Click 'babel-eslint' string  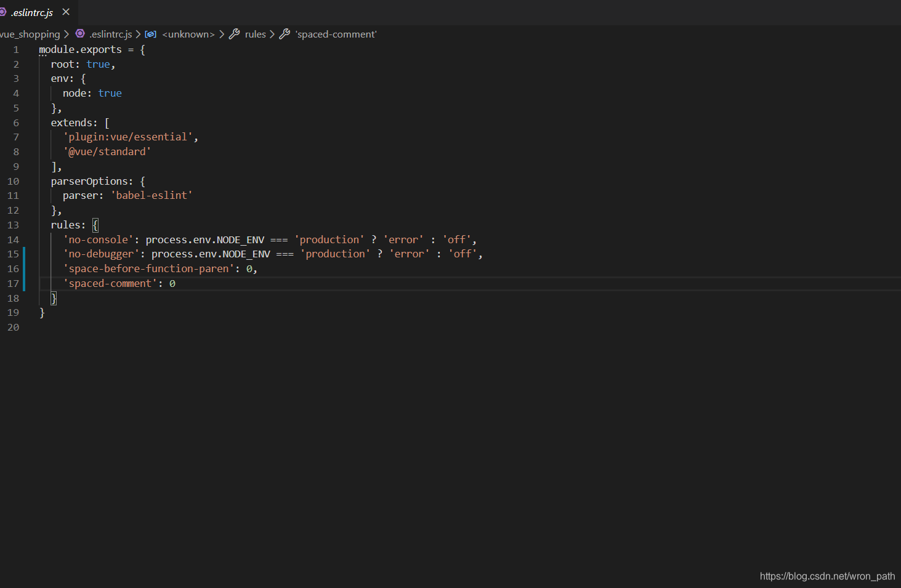(152, 195)
